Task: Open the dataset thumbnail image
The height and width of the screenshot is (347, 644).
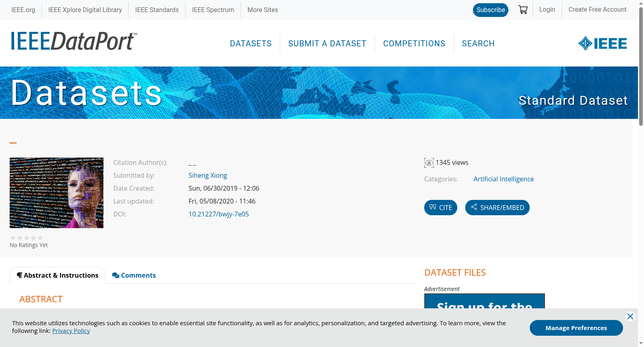Action: point(56,193)
